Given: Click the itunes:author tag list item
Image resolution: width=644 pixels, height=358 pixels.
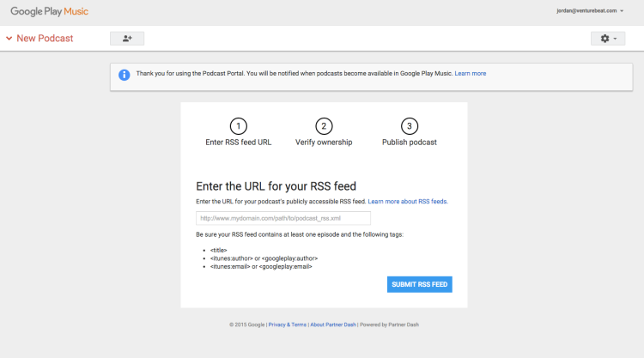Looking at the screenshot, I should [264, 258].
